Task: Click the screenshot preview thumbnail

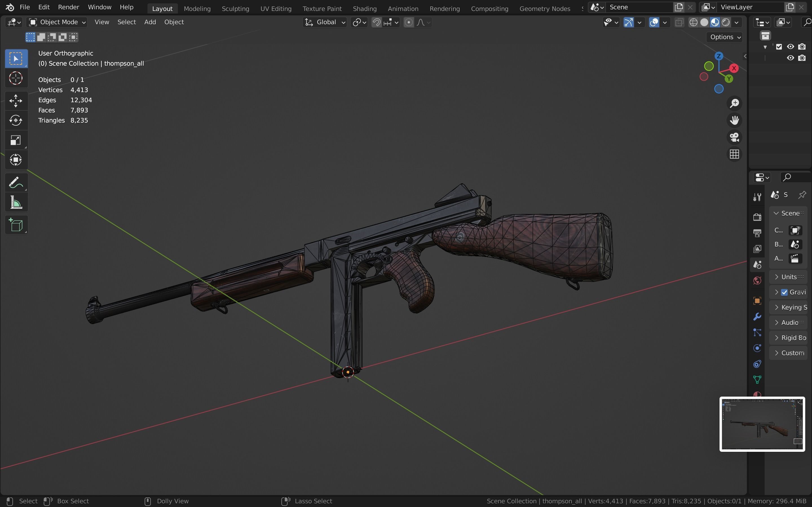Action: [x=762, y=424]
